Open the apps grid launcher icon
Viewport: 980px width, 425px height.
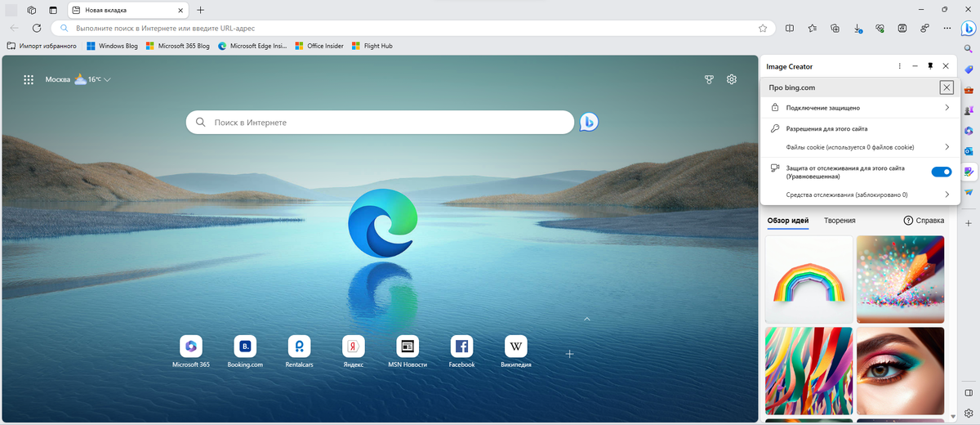(29, 79)
